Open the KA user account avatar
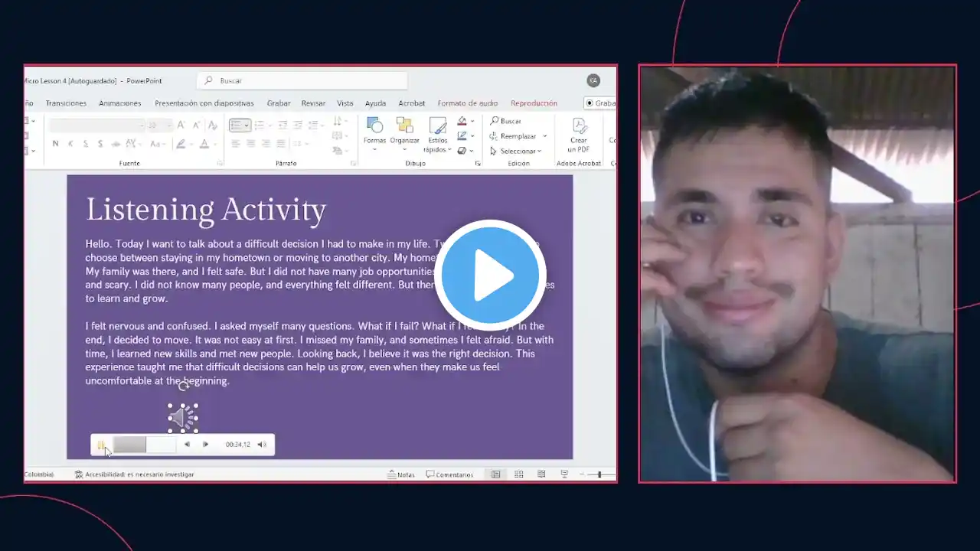Viewport: 980px width, 551px height. tap(593, 80)
